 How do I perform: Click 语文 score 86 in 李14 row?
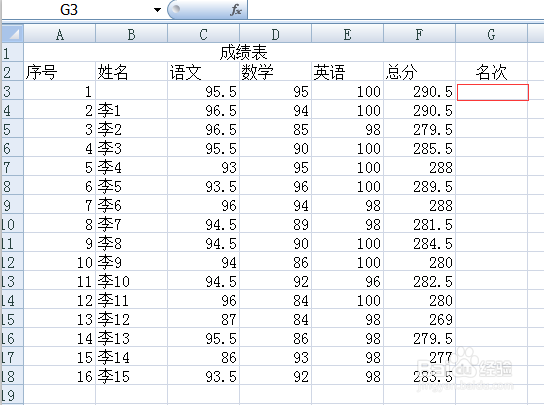[x=203, y=356]
